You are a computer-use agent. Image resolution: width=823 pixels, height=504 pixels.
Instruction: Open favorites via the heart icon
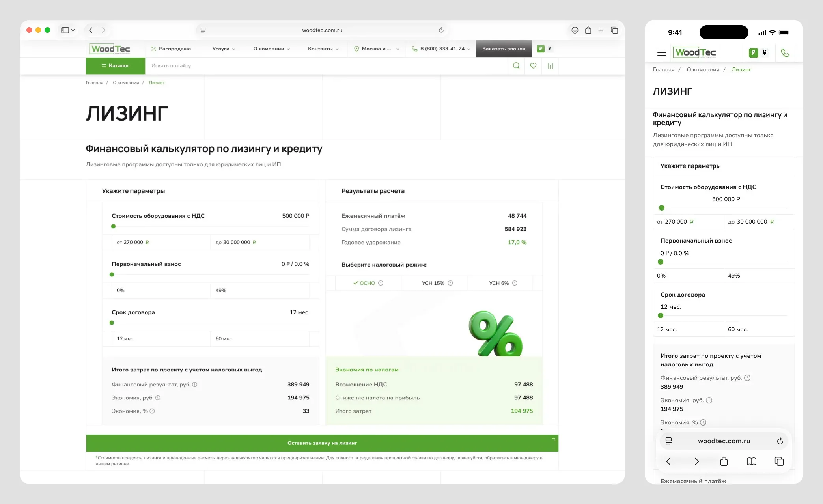click(533, 66)
